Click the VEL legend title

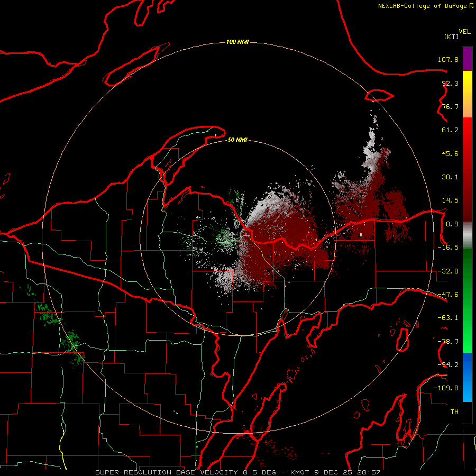(x=464, y=32)
